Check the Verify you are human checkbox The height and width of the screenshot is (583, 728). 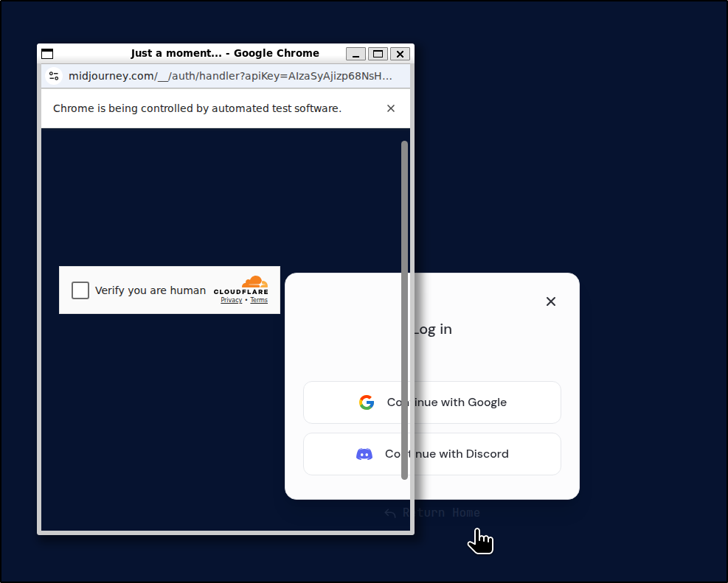point(80,290)
